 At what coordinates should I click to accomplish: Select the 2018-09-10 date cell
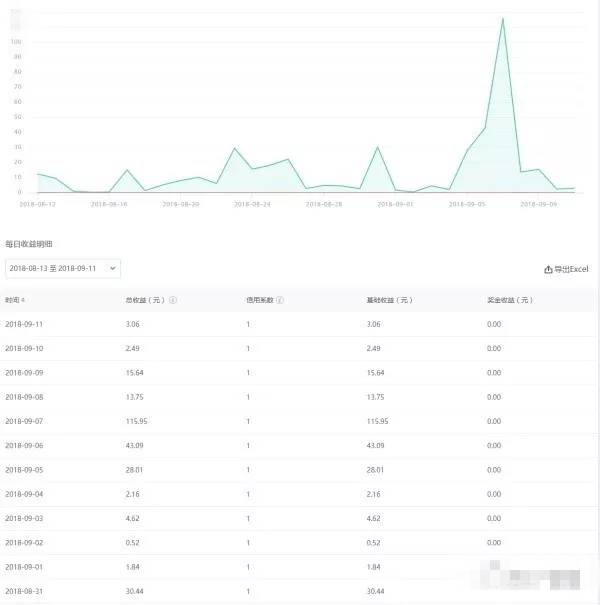[x=24, y=348]
